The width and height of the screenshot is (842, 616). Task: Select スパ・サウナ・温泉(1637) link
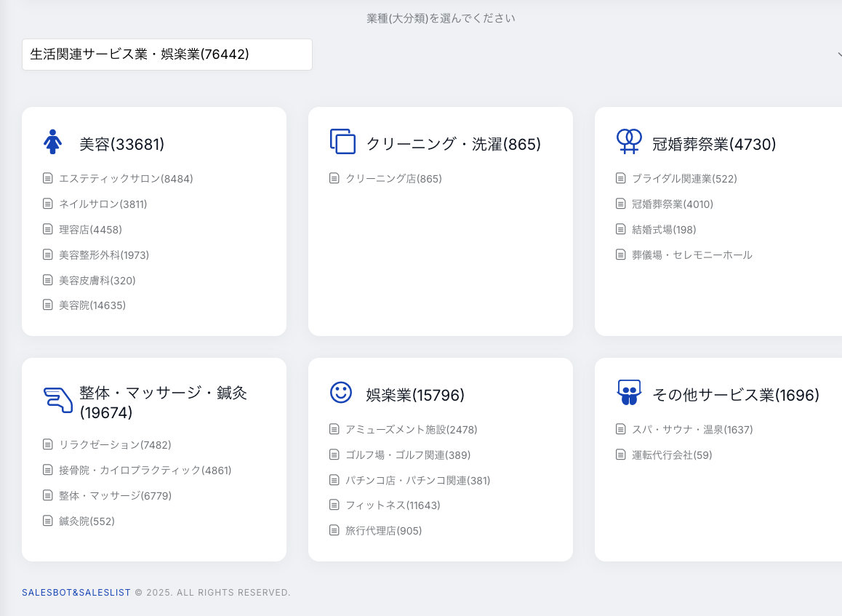(691, 430)
